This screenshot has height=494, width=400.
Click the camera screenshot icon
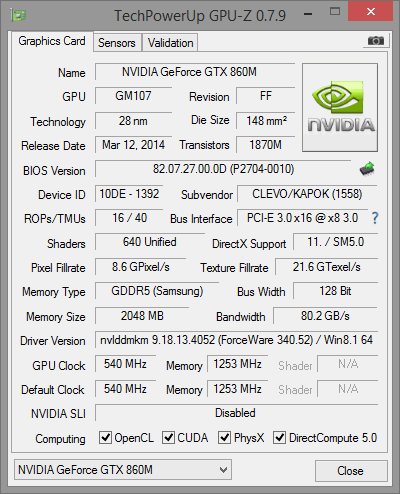click(x=376, y=41)
